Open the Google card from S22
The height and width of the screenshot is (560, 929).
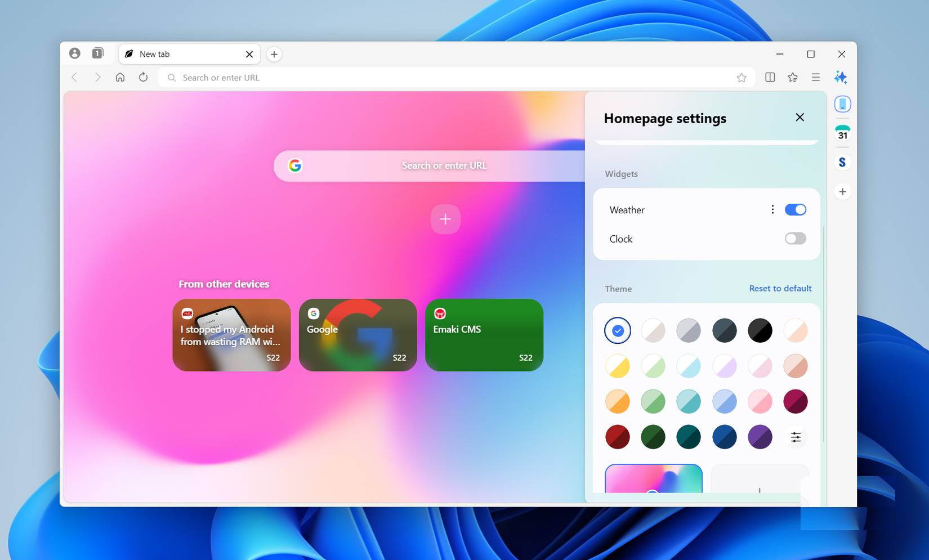click(x=358, y=335)
